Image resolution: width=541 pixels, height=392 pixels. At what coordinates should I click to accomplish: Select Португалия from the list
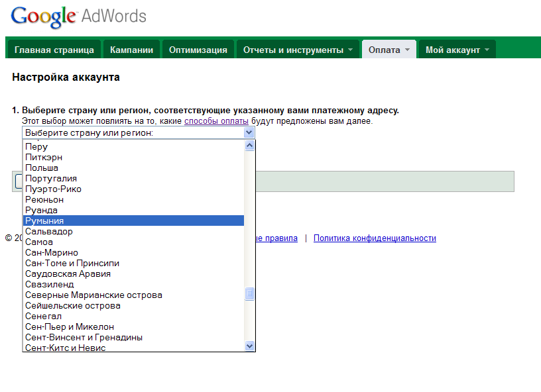[51, 178]
